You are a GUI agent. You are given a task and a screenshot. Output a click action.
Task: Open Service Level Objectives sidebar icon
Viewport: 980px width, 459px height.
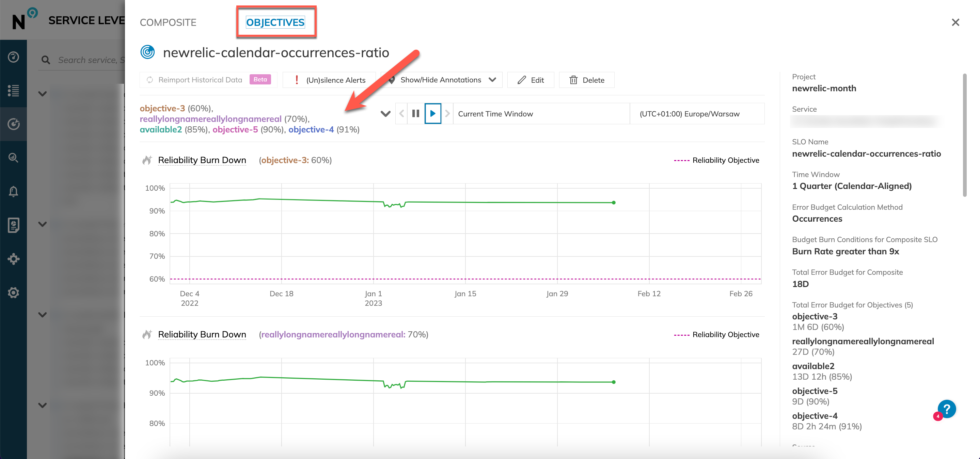click(13, 124)
